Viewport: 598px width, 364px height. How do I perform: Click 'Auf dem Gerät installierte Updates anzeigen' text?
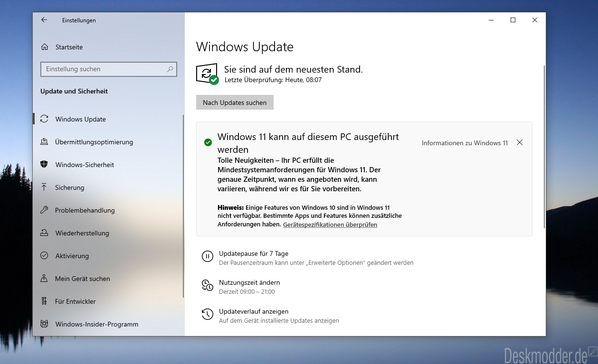[279, 321]
